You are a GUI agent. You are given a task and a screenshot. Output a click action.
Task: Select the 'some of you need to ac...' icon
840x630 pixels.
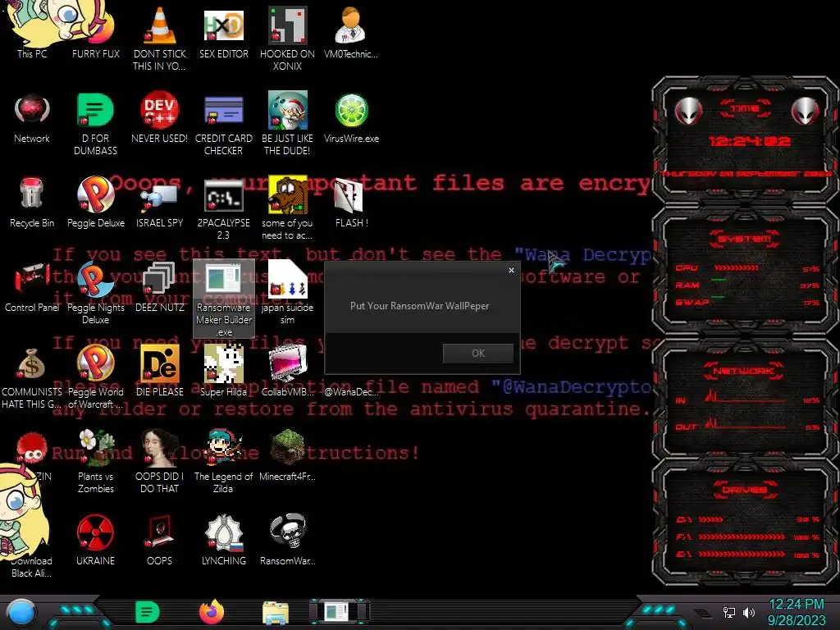pyautogui.click(x=287, y=208)
